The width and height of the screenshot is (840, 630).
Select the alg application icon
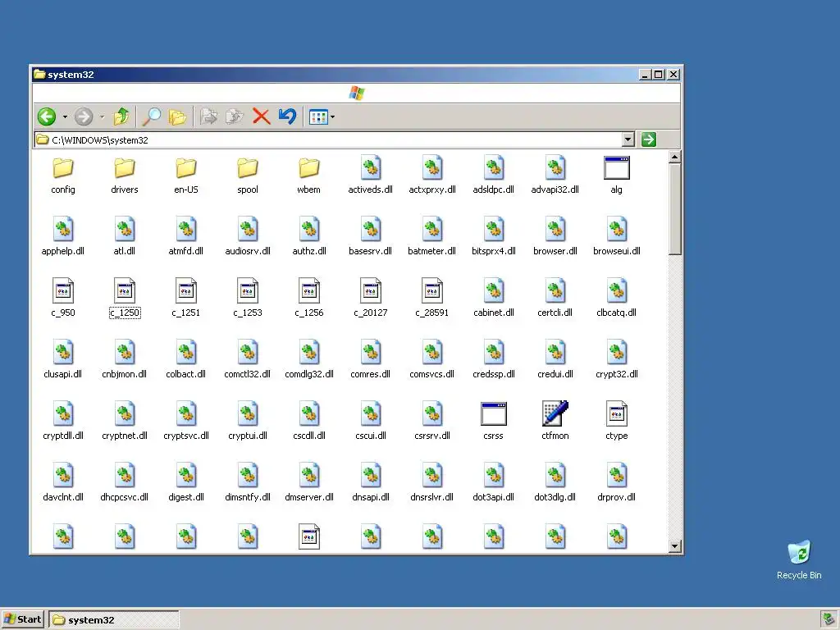coord(617,176)
